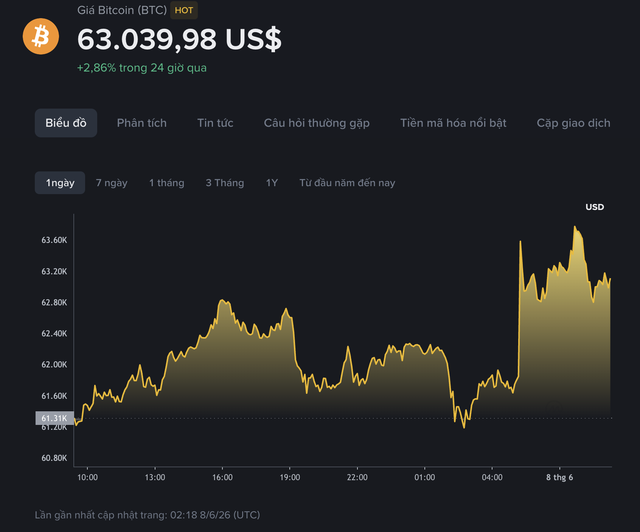Open the Tin tức tab
Screen dimensions: 640x532
(215, 123)
